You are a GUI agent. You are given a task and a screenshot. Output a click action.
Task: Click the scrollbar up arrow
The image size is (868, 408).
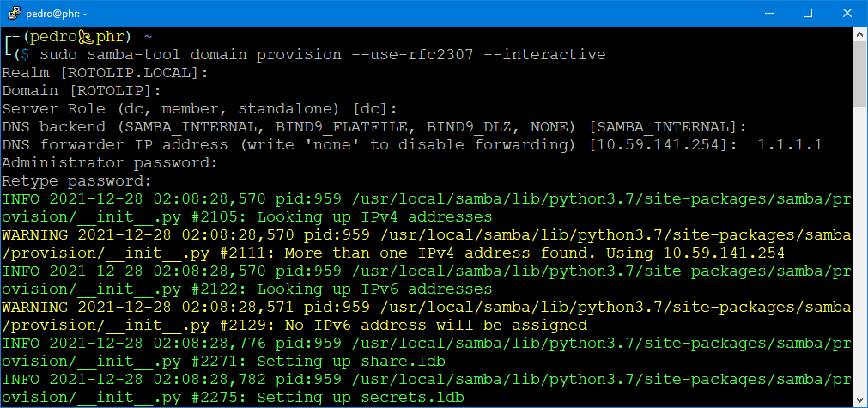tap(859, 34)
